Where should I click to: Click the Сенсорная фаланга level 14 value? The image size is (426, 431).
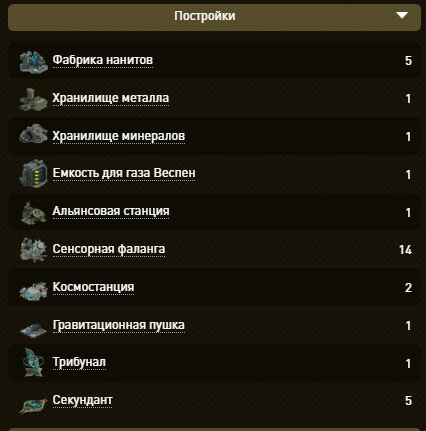[x=405, y=250]
